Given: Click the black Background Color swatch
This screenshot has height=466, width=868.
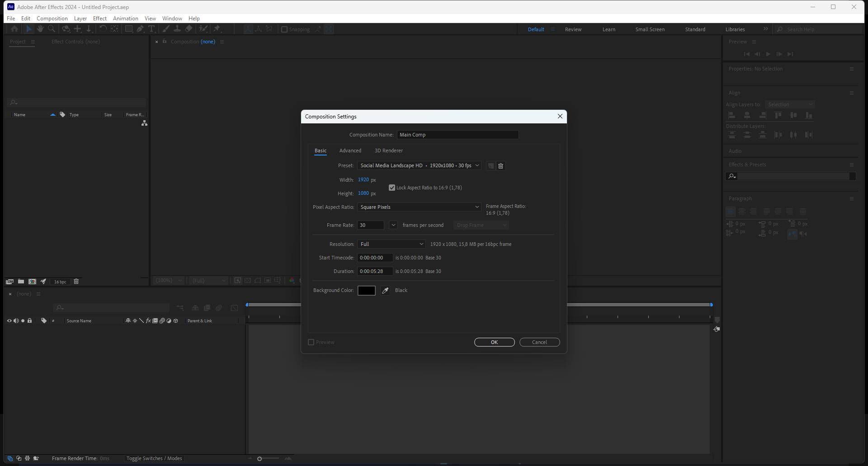Looking at the screenshot, I should tap(366, 291).
